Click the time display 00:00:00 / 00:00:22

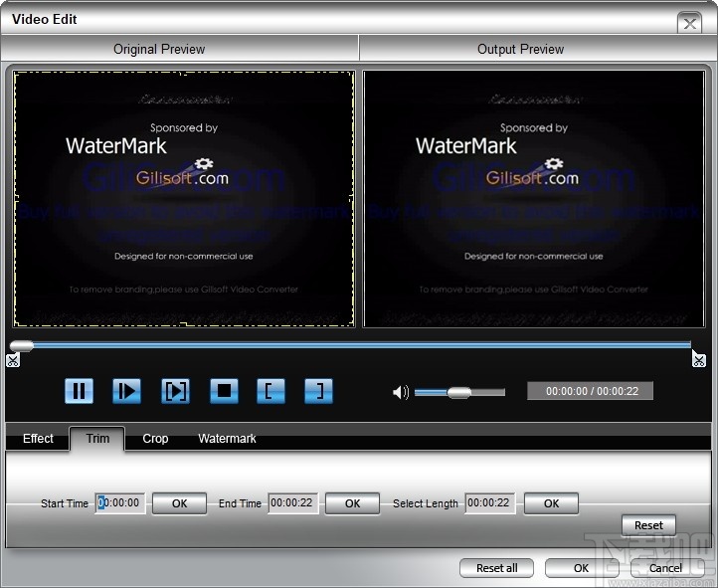tap(591, 391)
